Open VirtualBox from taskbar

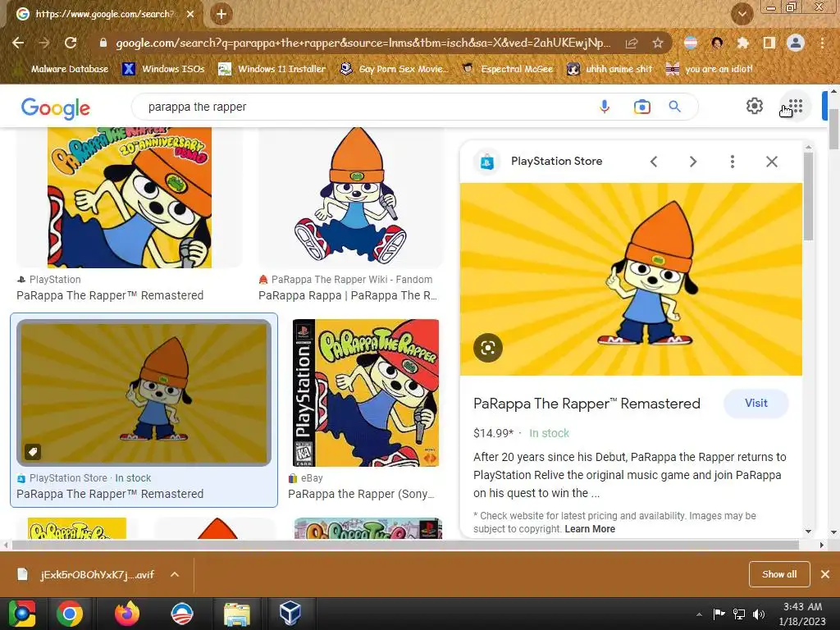(x=290, y=614)
